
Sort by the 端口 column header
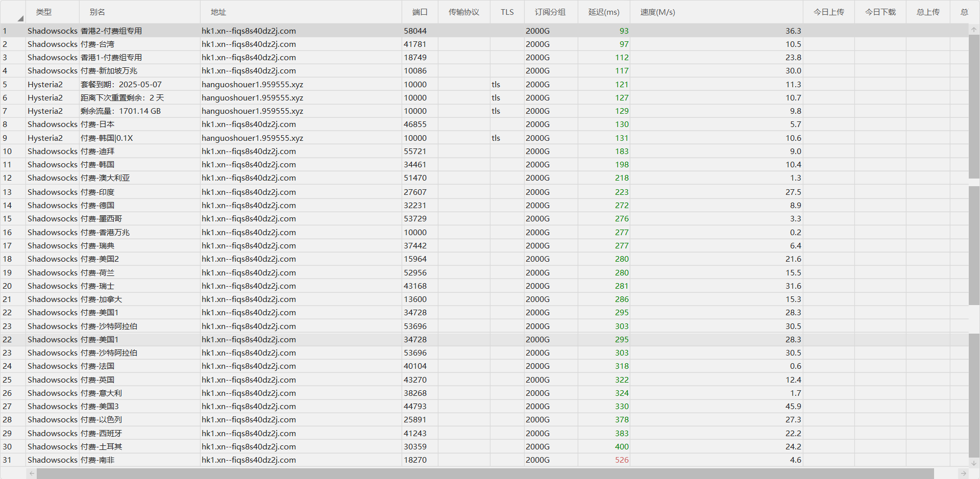tap(420, 12)
